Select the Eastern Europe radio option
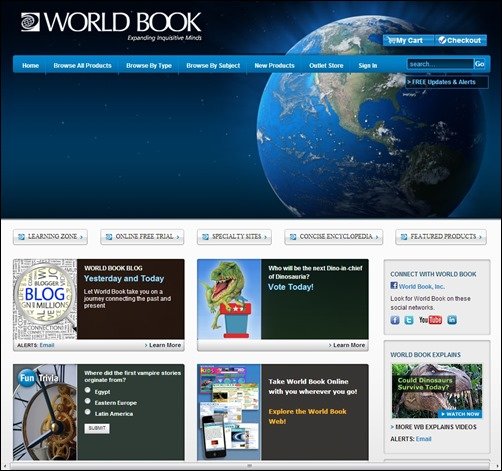 88,401
